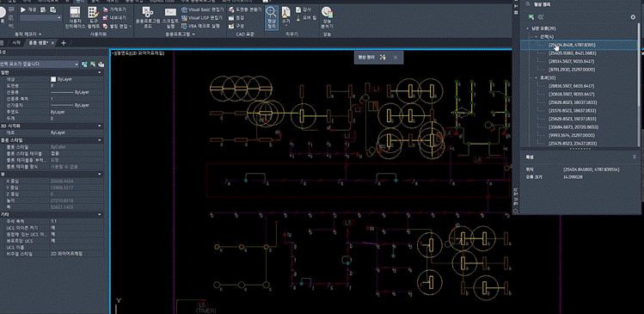The width and height of the screenshot is (644, 314).
Task: Open a new drawing tab with plus
Action: (64, 43)
